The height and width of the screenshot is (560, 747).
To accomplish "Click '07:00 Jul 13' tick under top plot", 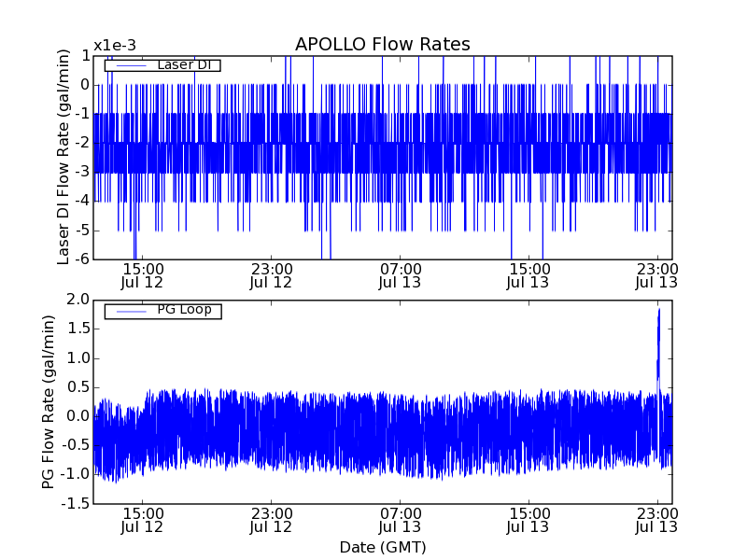I will pyautogui.click(x=401, y=275).
